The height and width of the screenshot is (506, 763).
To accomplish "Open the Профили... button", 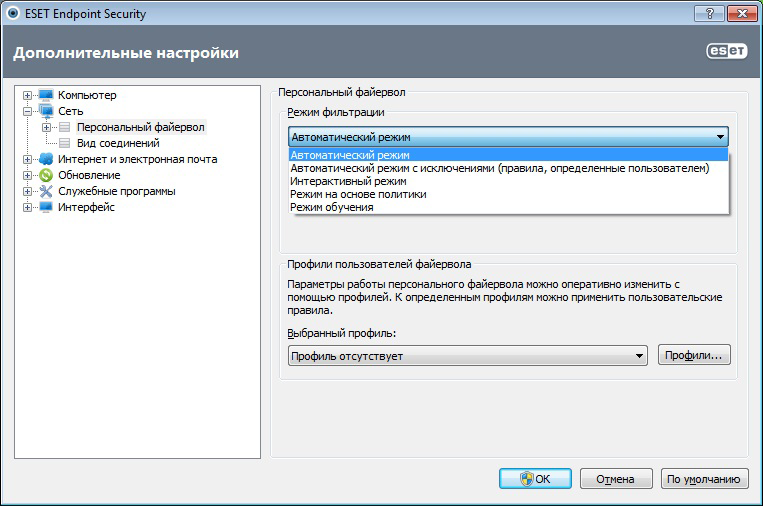I will pyautogui.click(x=694, y=355).
